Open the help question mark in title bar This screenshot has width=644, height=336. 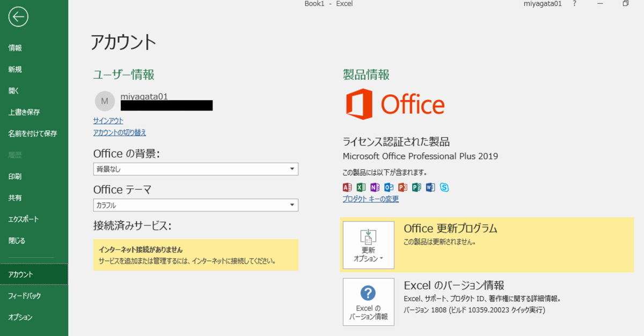pos(575,4)
